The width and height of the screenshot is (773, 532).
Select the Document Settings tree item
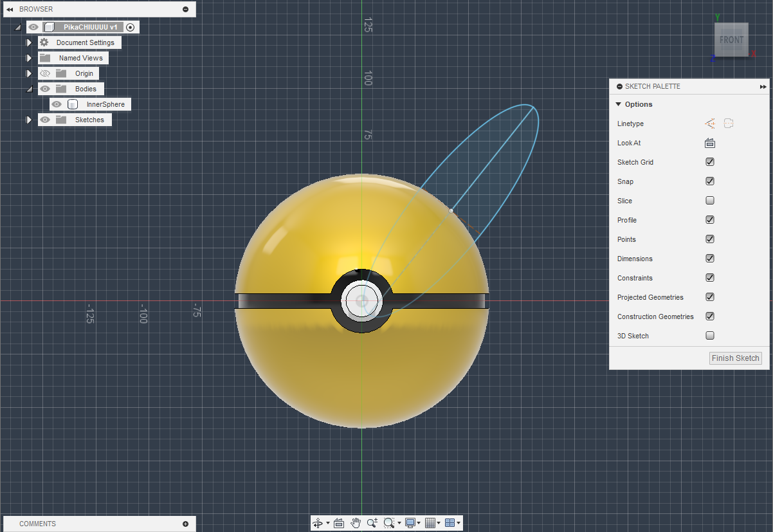[80, 42]
